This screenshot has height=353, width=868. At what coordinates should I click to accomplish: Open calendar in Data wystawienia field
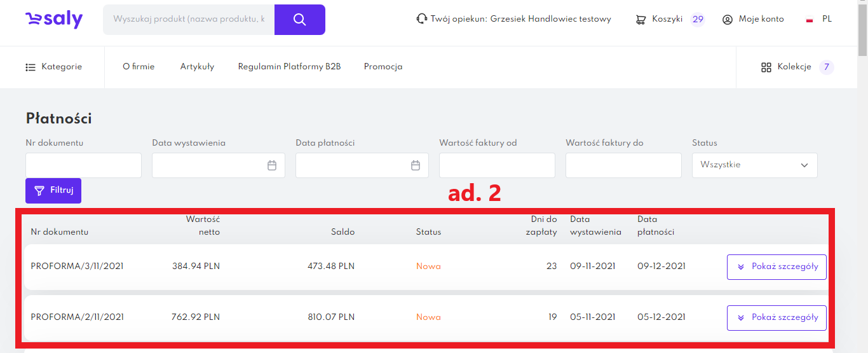pyautogui.click(x=272, y=165)
